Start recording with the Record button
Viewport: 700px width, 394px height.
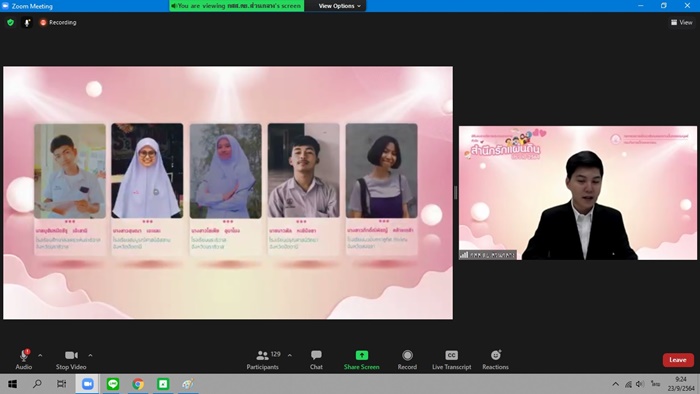coord(407,360)
